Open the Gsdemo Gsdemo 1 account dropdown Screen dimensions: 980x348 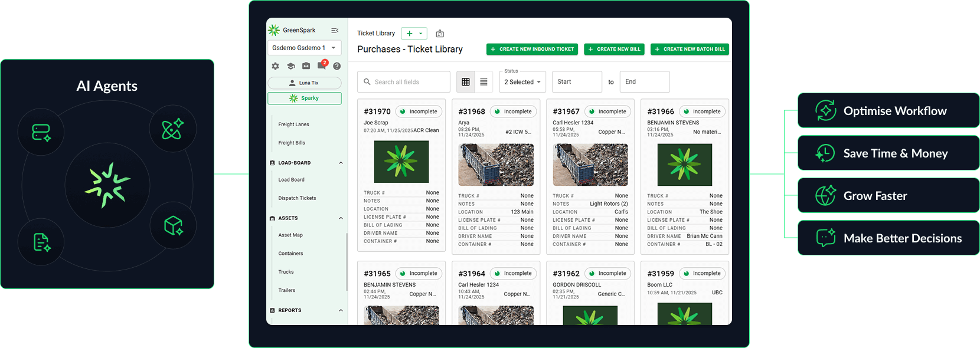(x=304, y=48)
